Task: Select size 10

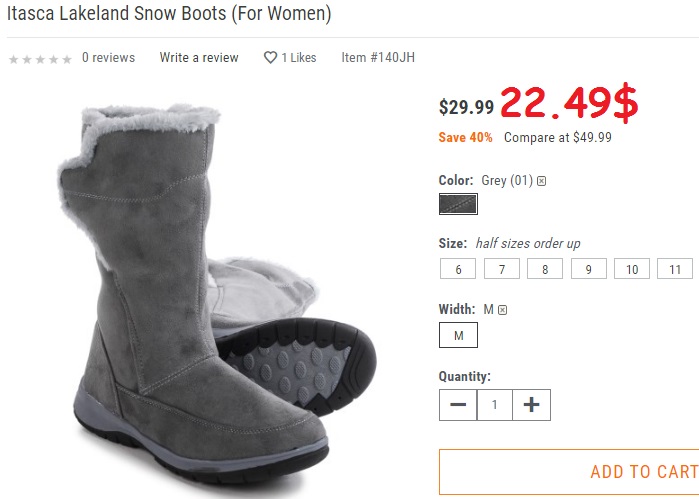Action: tap(632, 269)
